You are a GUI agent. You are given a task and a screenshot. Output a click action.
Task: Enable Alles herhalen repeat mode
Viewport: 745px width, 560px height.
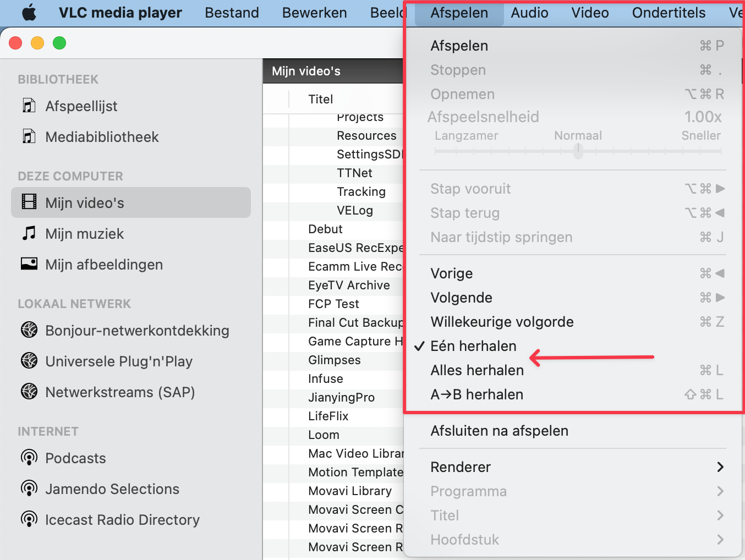pos(573,370)
